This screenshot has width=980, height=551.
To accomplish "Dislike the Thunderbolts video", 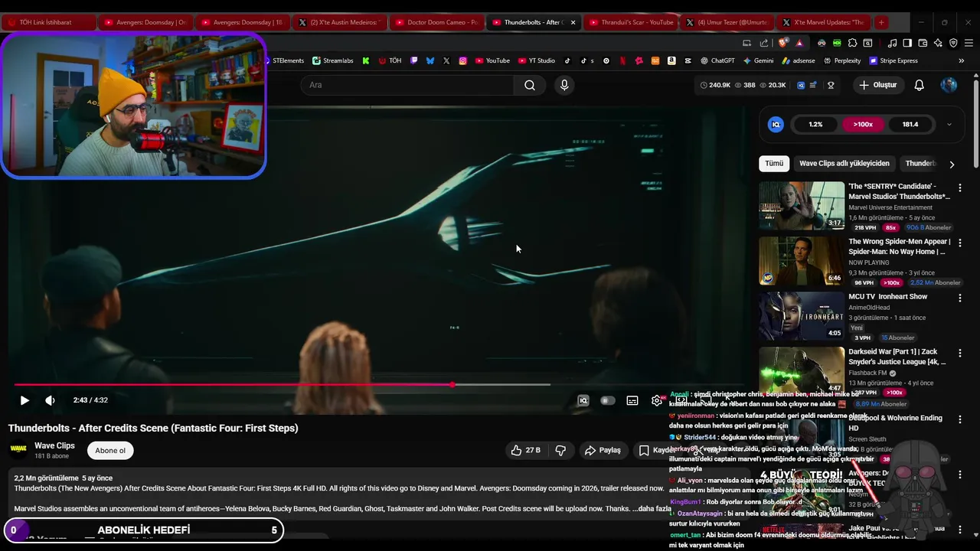I will [560, 450].
